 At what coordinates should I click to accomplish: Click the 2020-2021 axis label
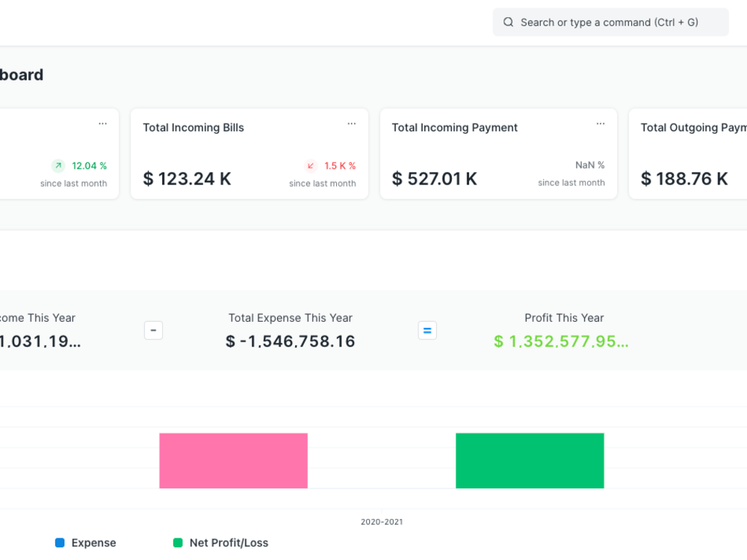(x=381, y=521)
